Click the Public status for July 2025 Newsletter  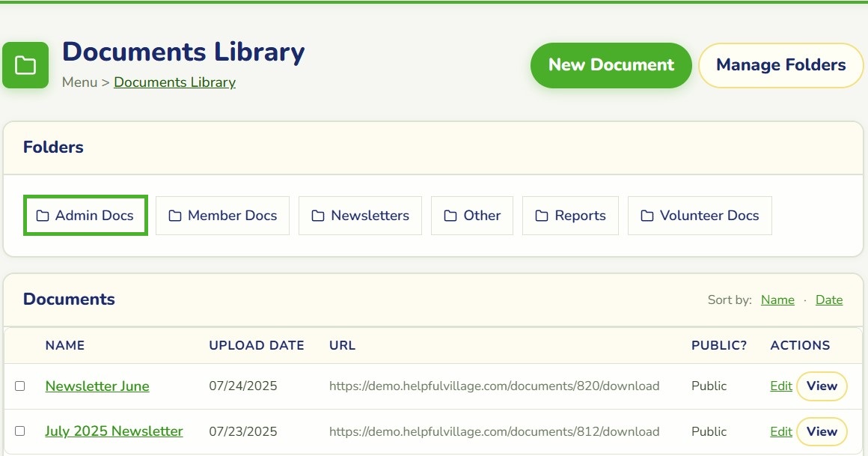[x=709, y=431]
